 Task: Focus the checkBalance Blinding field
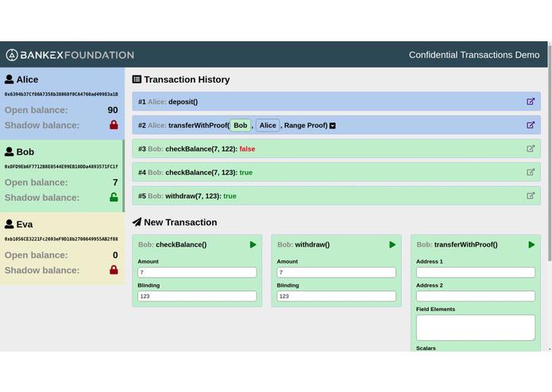(197, 296)
